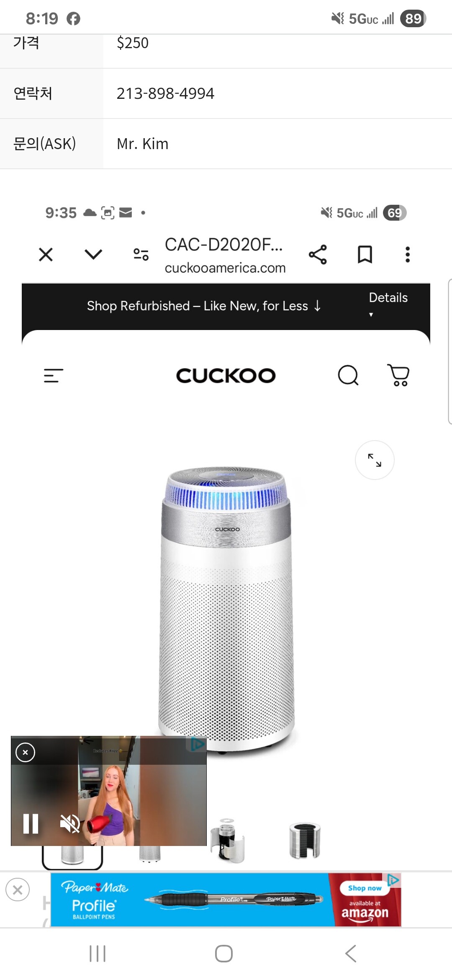This screenshot has width=452, height=980.
Task: Close the in-app browser with X
Action: (x=46, y=254)
